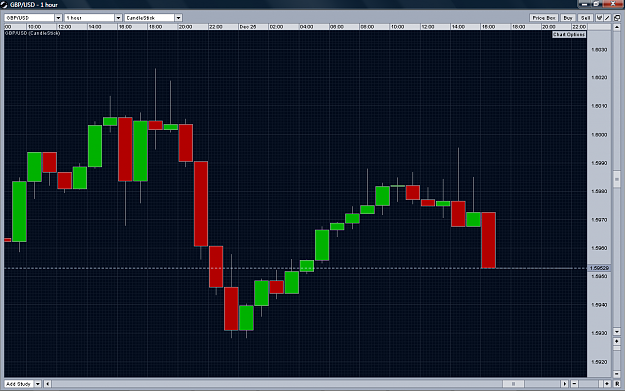Click the Add Study button
The image size is (625, 391).
click(x=19, y=384)
